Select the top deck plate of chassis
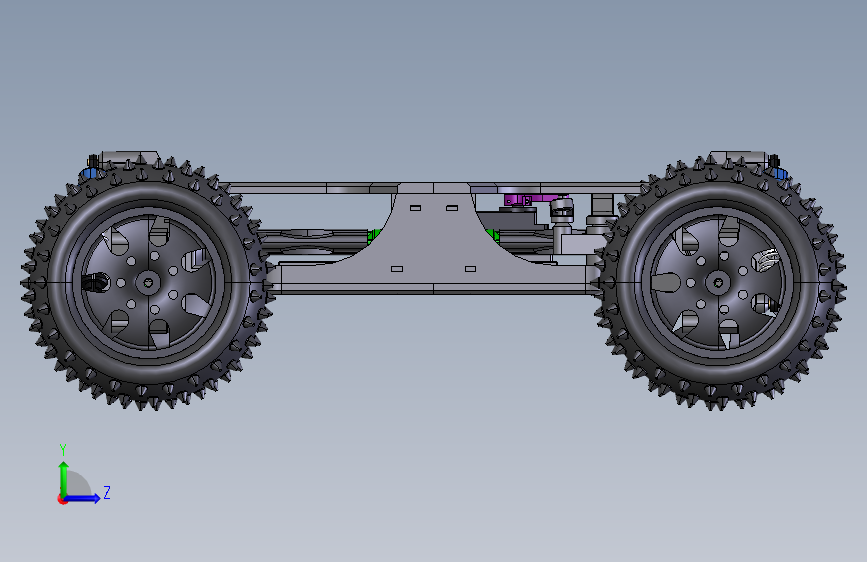The width and height of the screenshot is (867, 562). tap(434, 188)
